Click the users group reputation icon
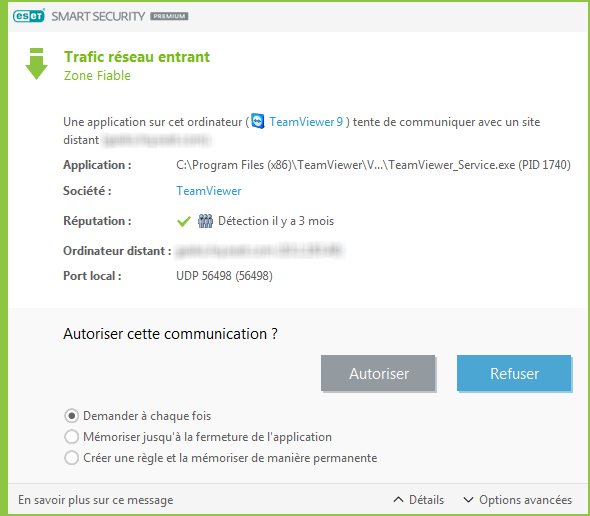This screenshot has height=516, width=590. click(x=205, y=221)
